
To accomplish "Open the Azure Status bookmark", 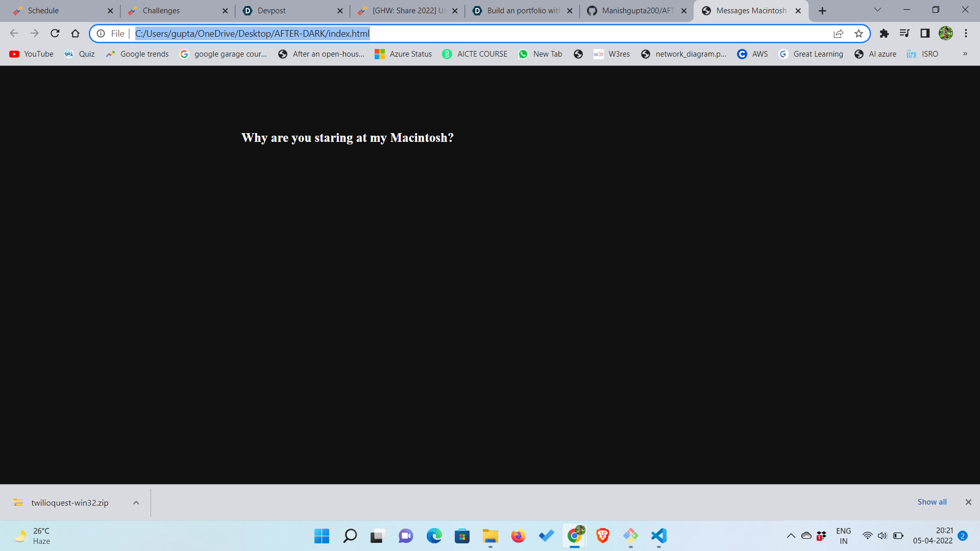I will (403, 54).
